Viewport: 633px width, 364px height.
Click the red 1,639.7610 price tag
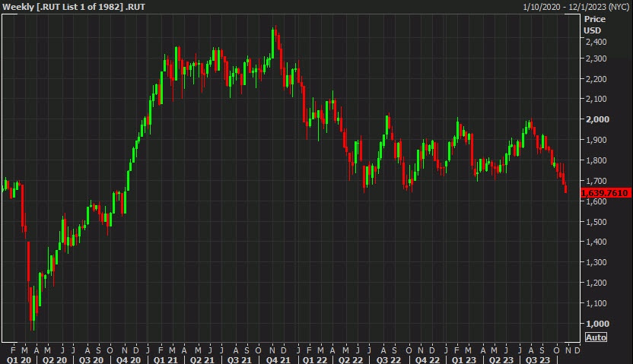(606, 194)
